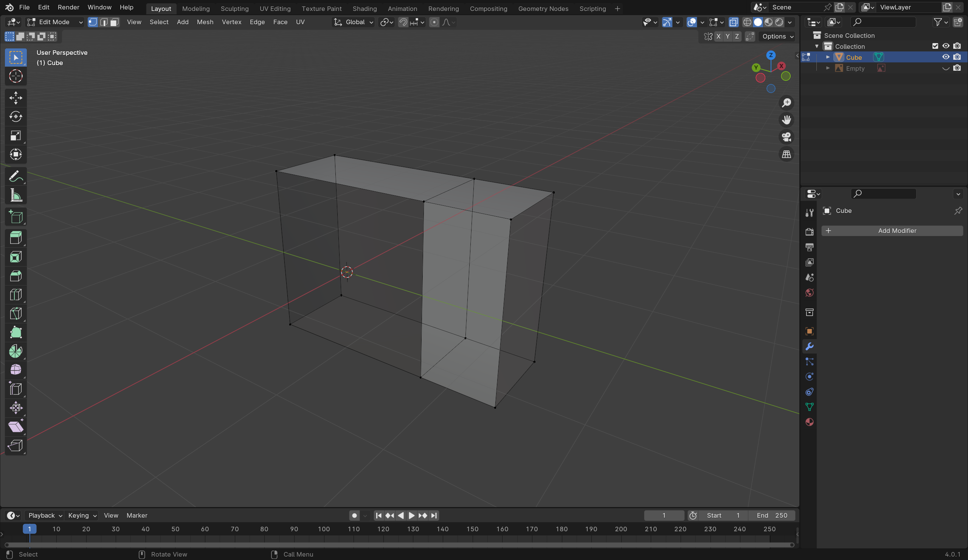968x560 pixels.
Task: Click the Add Modifier button
Action: tap(892, 231)
